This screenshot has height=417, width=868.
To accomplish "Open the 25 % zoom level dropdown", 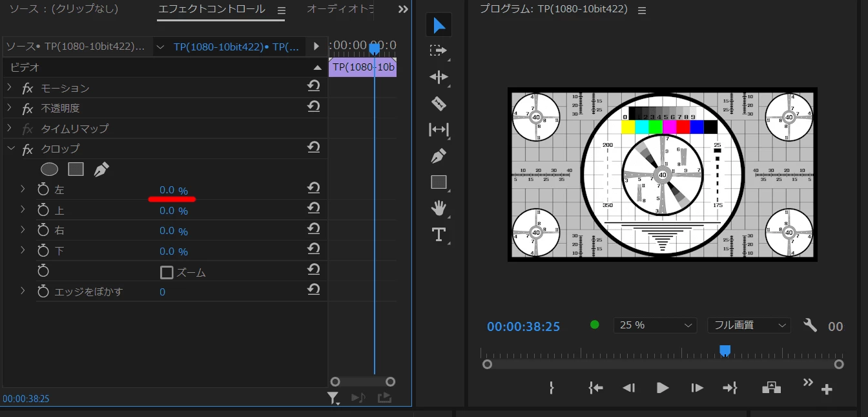I will [655, 325].
